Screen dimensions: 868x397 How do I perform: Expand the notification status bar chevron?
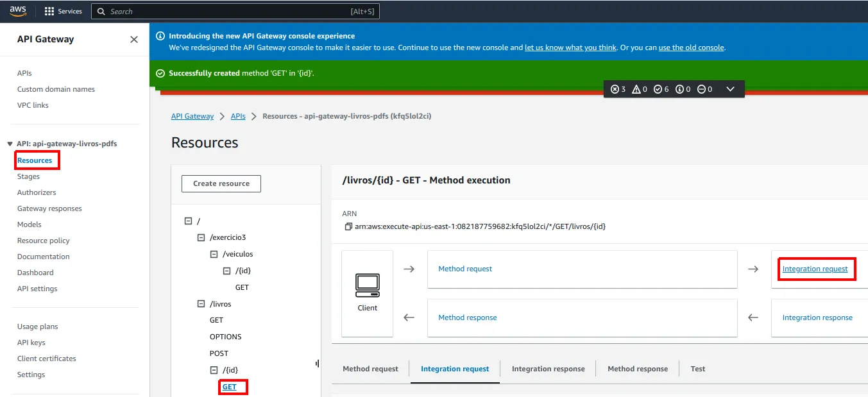tap(730, 89)
